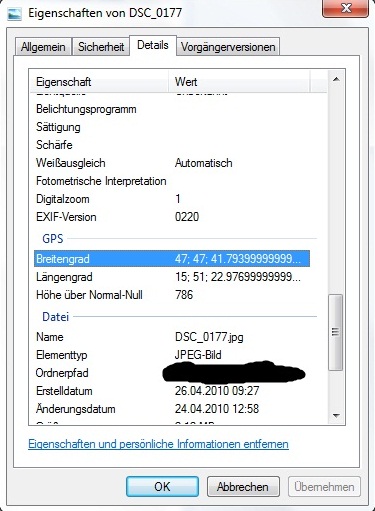Viewport: 375px width, 511px height.
Task: Click the Weißausgleich property
Action: coord(71,163)
